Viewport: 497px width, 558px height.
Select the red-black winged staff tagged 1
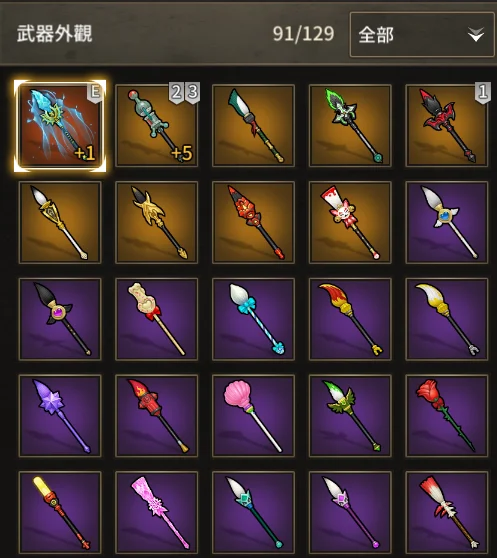pyautogui.click(x=447, y=126)
